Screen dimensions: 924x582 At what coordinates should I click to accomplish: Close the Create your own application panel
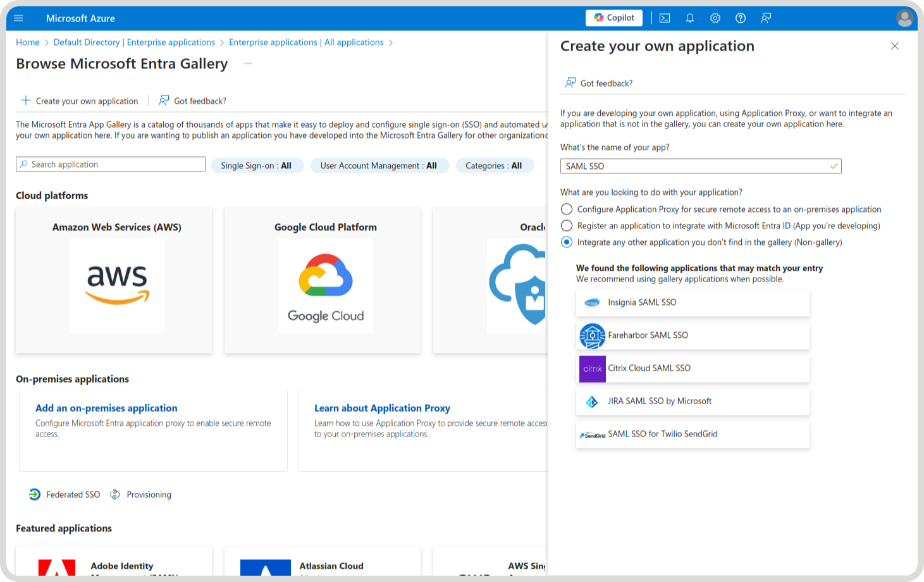(895, 46)
